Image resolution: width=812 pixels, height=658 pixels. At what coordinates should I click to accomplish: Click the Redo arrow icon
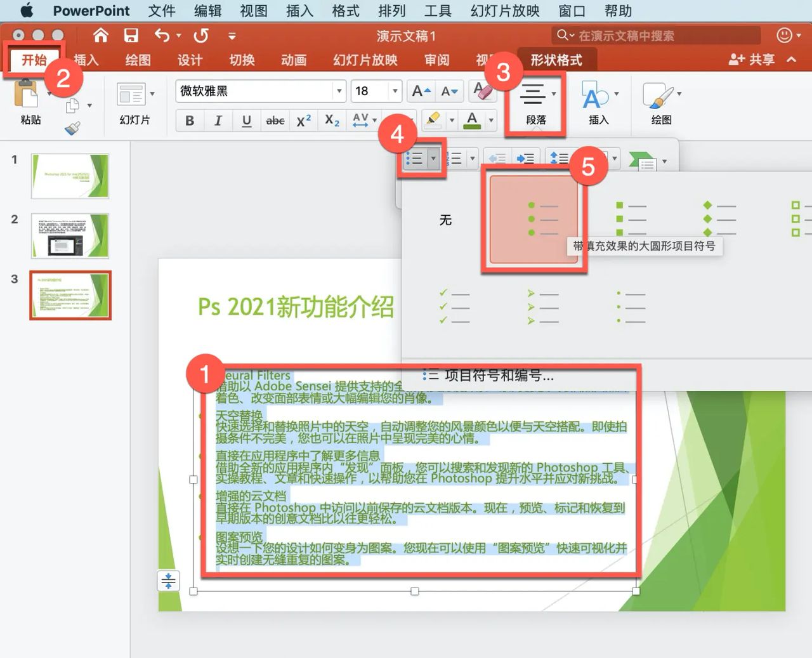point(201,36)
